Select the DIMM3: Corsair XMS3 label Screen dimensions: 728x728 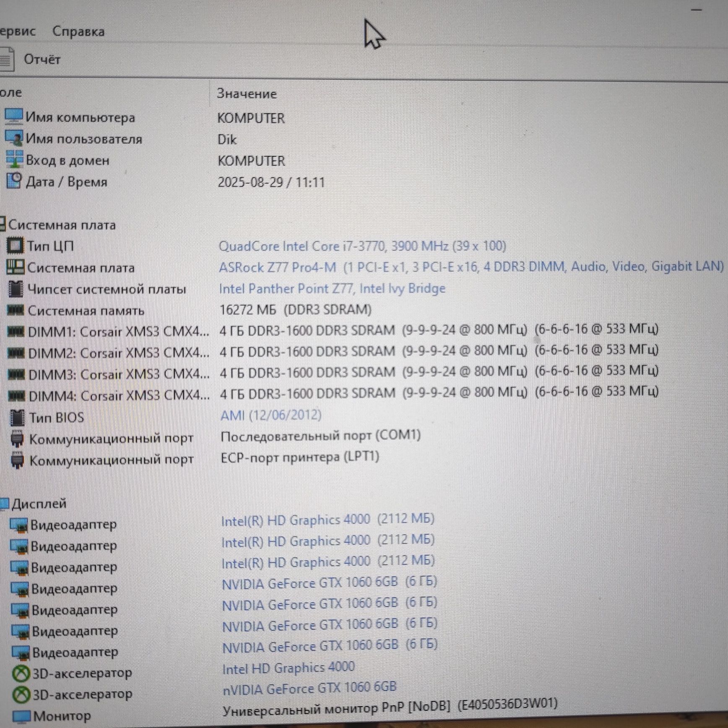[x=119, y=374]
